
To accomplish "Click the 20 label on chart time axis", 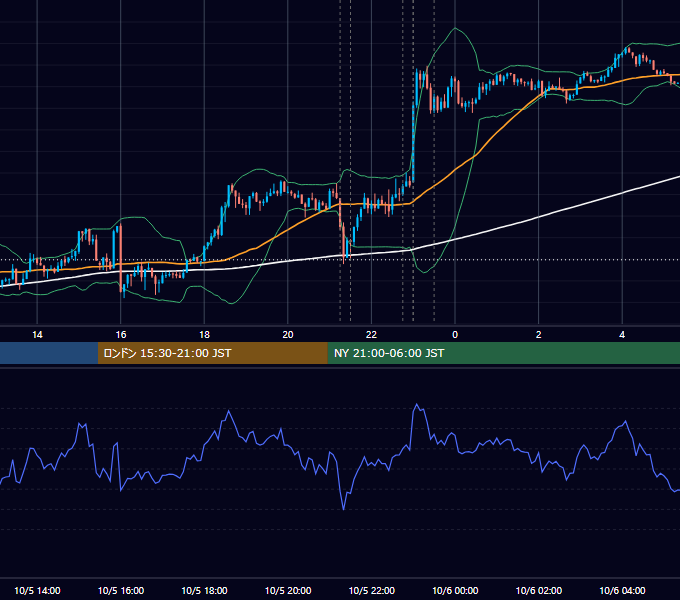I will pyautogui.click(x=288, y=335).
